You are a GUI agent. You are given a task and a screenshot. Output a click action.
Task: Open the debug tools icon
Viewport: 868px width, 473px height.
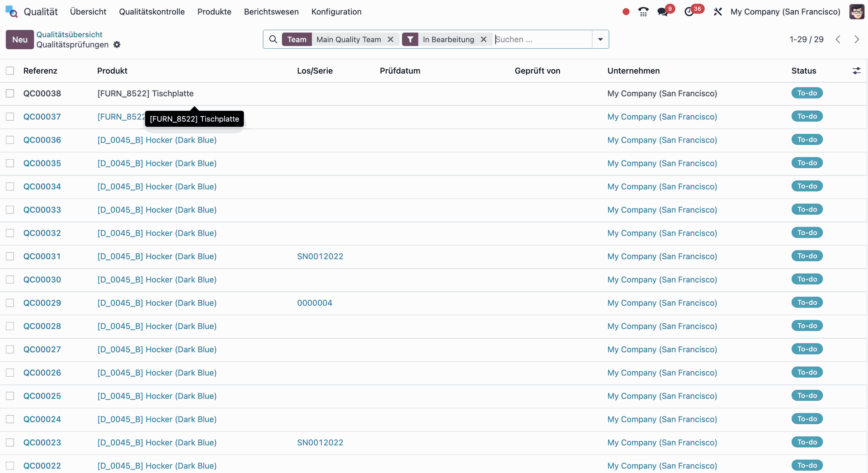(717, 12)
